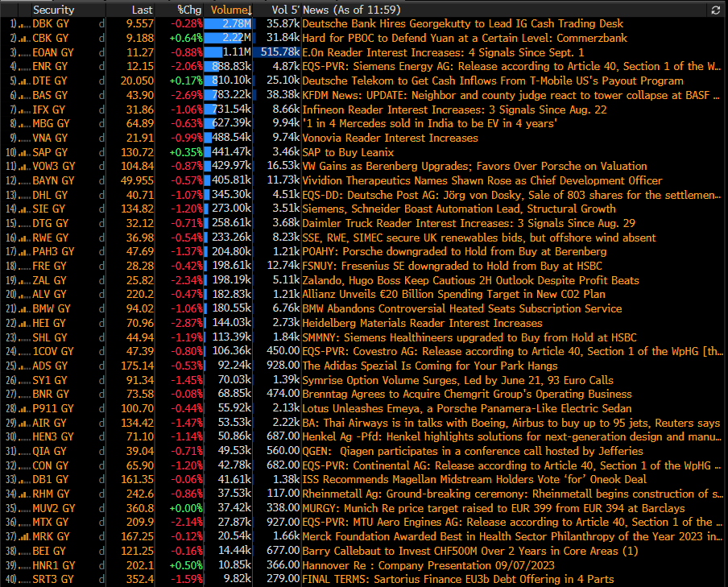Screen dimensions: 728x587
Task: Select DBK GY volume bar 2.78M
Action: point(228,23)
